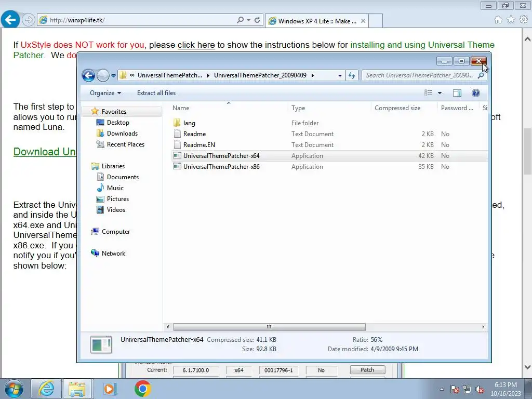Select the Readme.EN file icon

click(x=177, y=144)
